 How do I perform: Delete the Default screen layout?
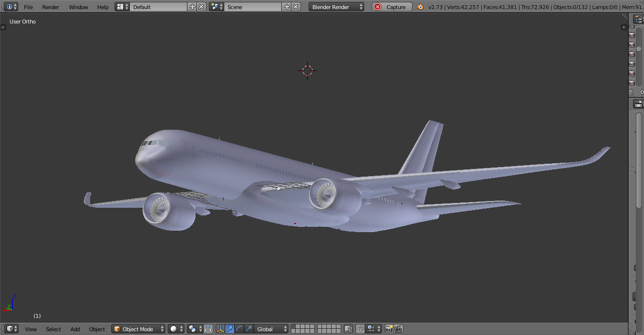(x=201, y=7)
